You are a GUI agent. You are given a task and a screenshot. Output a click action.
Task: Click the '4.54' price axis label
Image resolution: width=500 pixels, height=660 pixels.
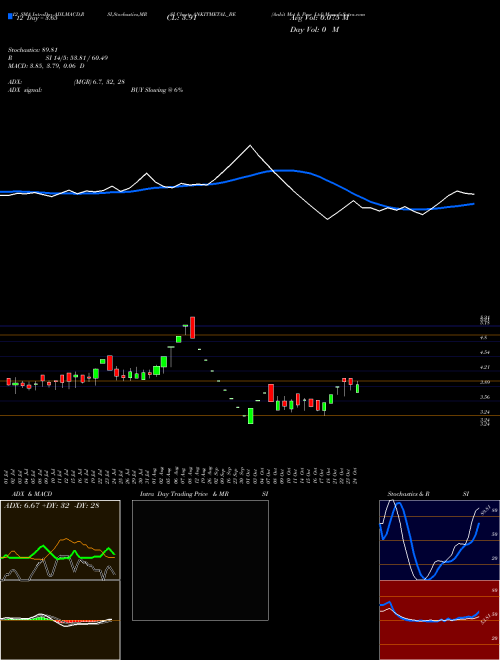(x=485, y=352)
